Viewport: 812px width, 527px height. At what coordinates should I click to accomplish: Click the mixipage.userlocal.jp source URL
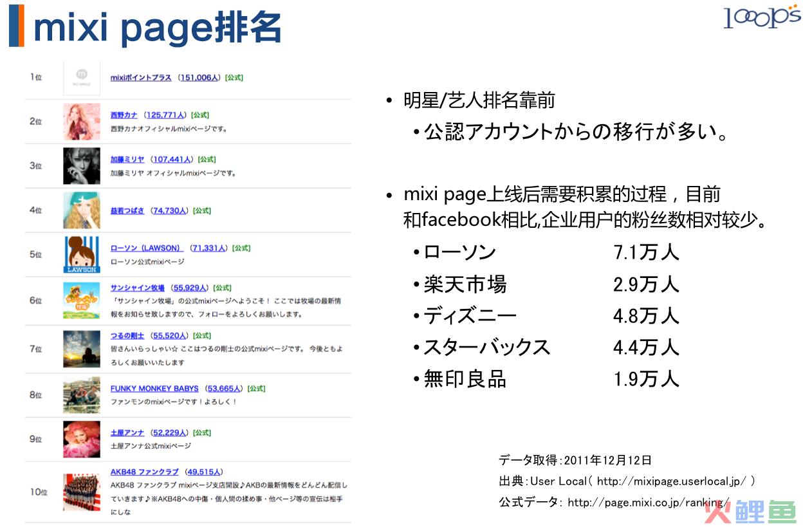(672, 481)
